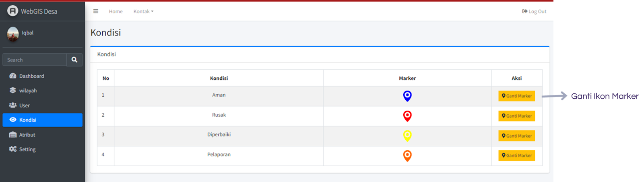Click Ganti Marker button for Pelaporan
The height and width of the screenshot is (182, 644).
coord(516,155)
